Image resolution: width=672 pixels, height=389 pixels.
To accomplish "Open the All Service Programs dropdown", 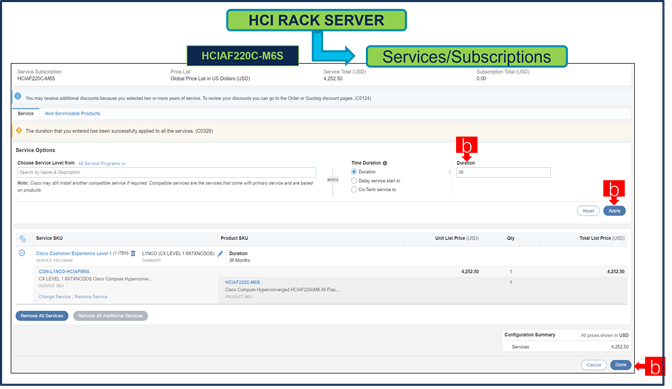I will tap(102, 165).
